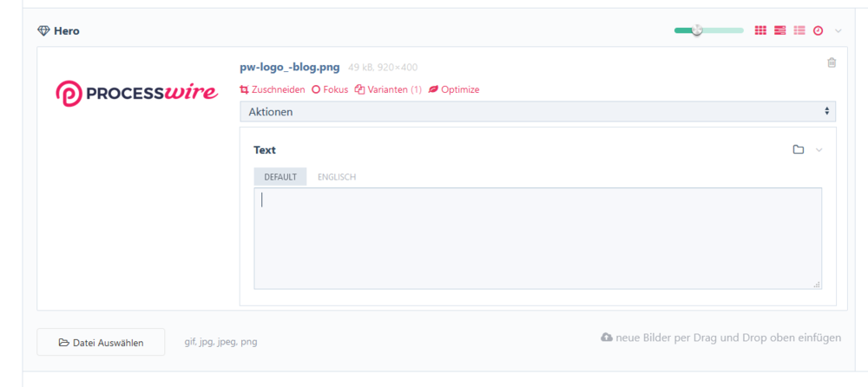Image resolution: width=868 pixels, height=387 pixels.
Task: Click the Zuschneiden crop link
Action: pyautogui.click(x=273, y=89)
